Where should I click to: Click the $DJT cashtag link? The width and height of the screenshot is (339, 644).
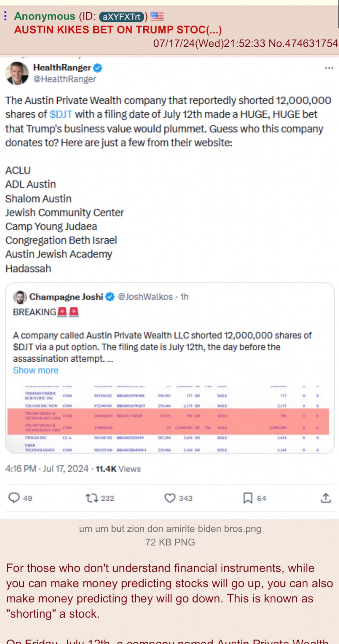(61, 114)
